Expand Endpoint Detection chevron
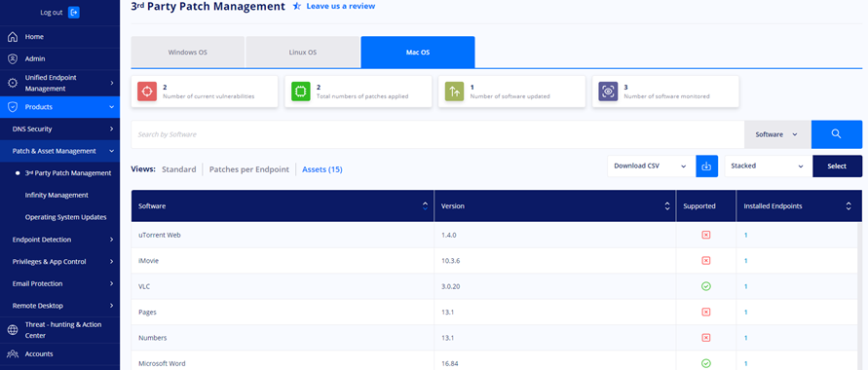The height and width of the screenshot is (370, 868). (111, 240)
